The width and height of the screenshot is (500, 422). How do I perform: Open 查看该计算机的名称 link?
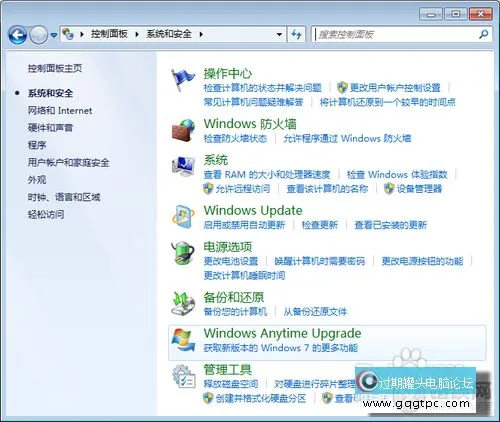pos(327,189)
